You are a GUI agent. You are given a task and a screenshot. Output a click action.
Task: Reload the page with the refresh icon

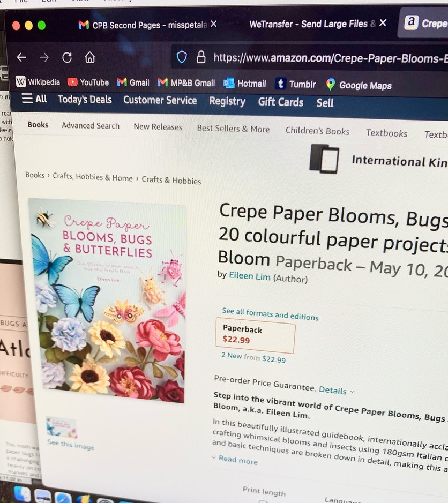pyautogui.click(x=67, y=57)
